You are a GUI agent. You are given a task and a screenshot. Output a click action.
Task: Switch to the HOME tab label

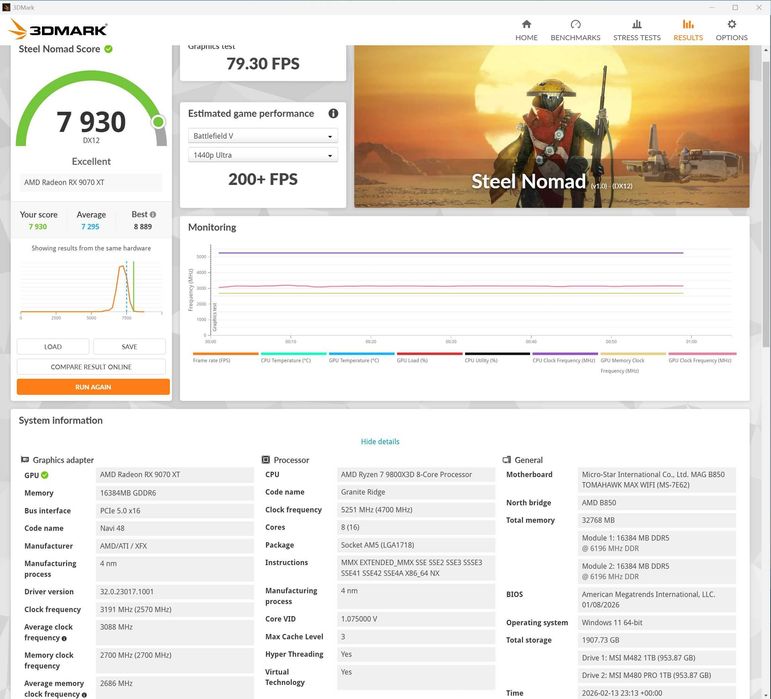click(x=526, y=37)
